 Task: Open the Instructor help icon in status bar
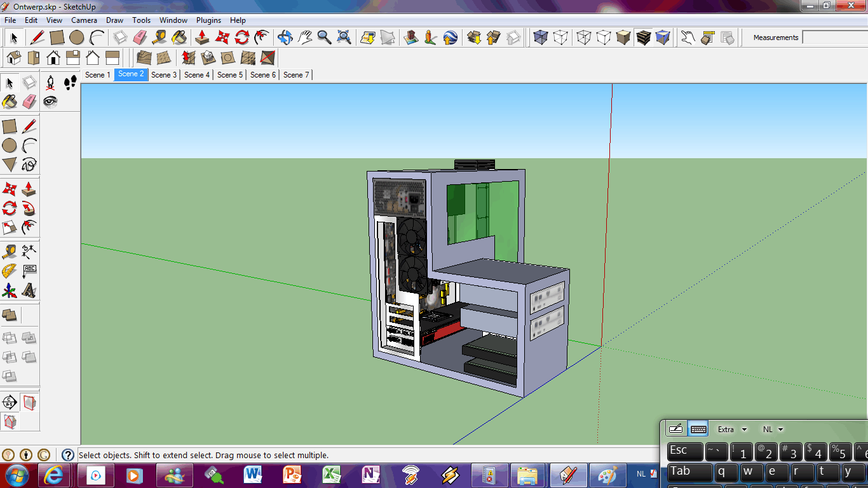pyautogui.click(x=68, y=455)
